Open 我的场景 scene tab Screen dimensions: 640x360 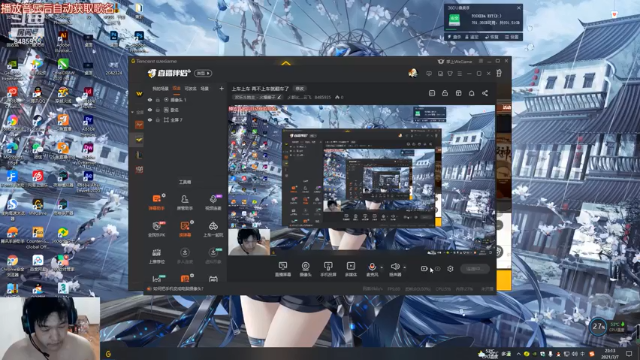coord(160,89)
